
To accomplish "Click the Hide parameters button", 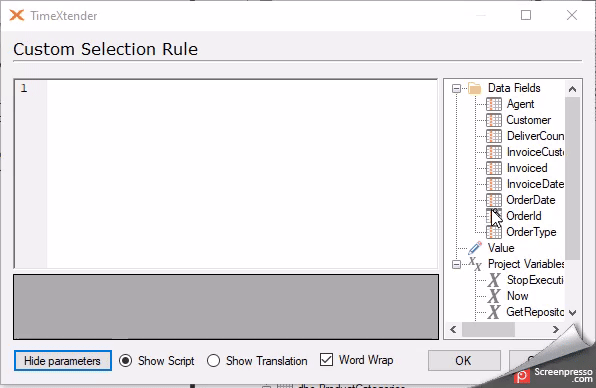I will [x=63, y=361].
